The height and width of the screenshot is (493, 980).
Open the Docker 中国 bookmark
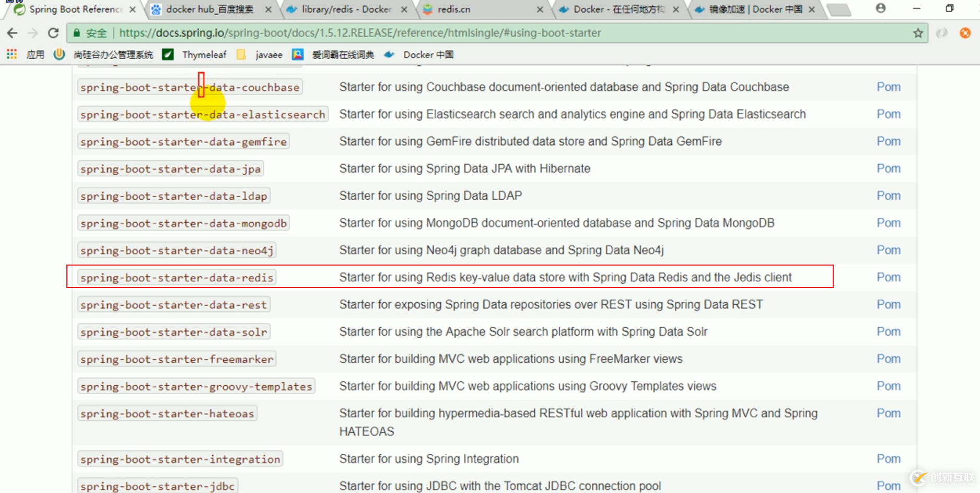pyautogui.click(x=427, y=54)
